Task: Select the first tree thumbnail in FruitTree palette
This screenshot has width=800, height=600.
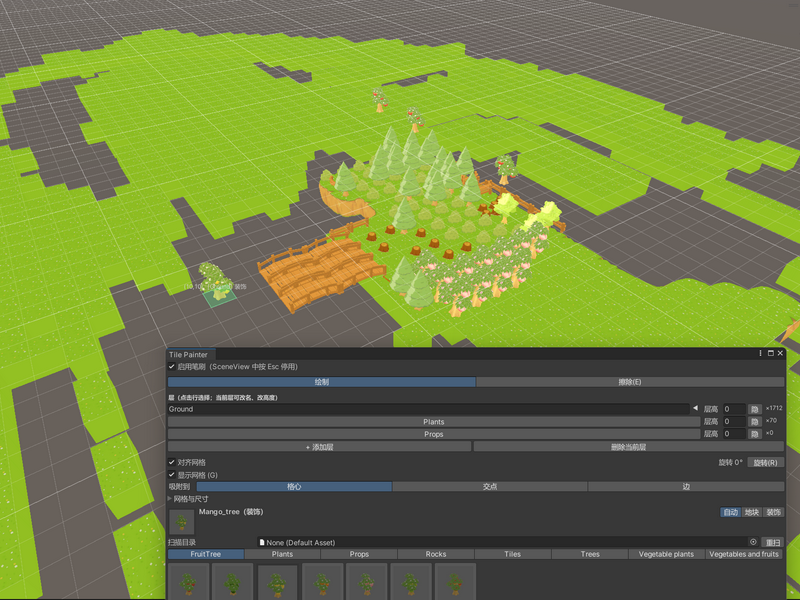Action: [188, 582]
